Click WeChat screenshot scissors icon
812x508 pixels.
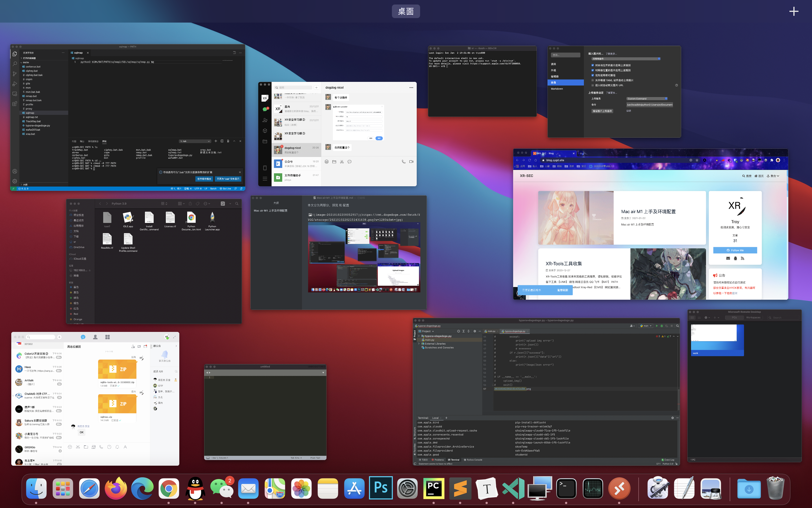(x=342, y=162)
